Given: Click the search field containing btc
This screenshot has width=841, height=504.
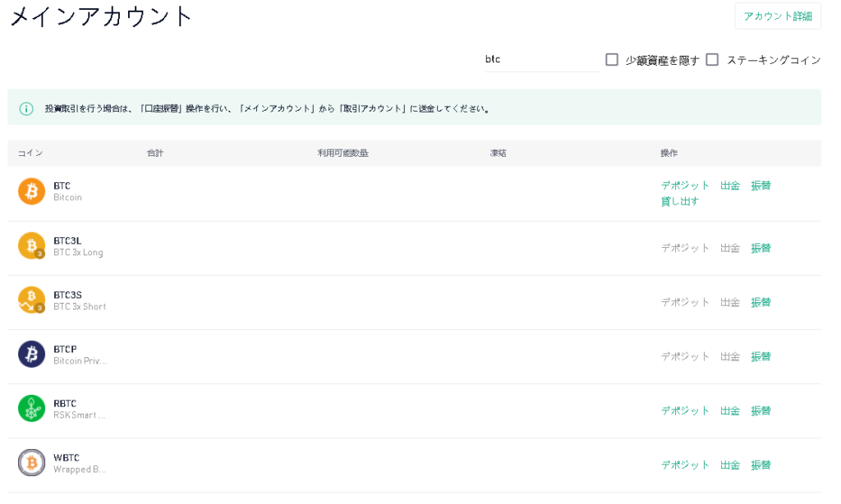Looking at the screenshot, I should tap(542, 60).
